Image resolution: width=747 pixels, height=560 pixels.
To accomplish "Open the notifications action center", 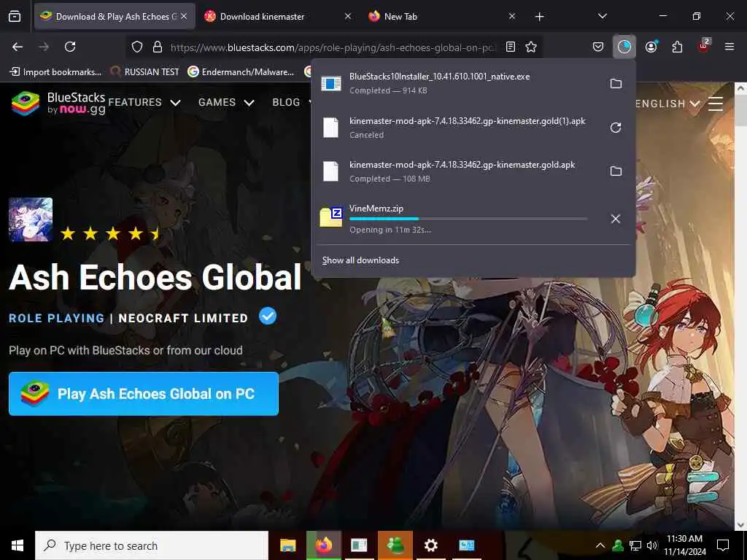I will tap(723, 545).
